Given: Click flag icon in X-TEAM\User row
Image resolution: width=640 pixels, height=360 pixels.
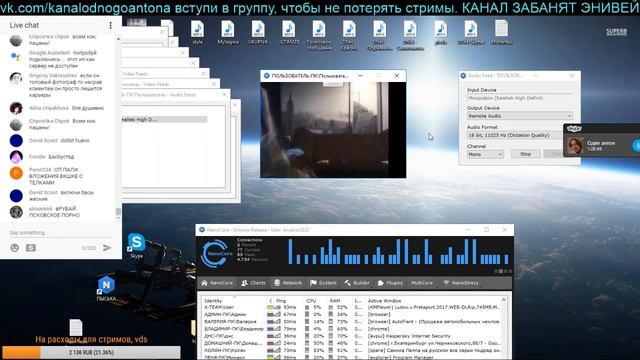Looking at the screenshot, I should (271, 307).
